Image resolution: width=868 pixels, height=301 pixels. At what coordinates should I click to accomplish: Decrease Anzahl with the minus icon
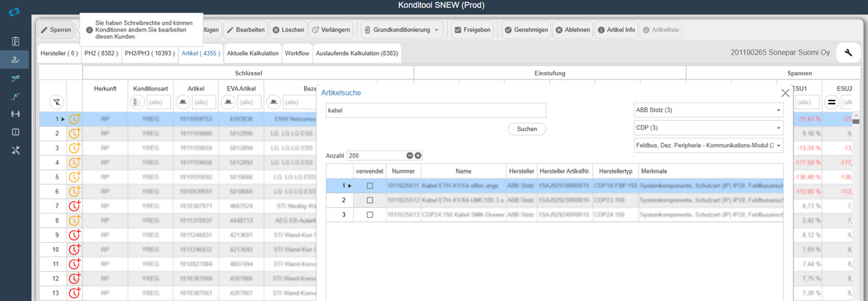410,156
